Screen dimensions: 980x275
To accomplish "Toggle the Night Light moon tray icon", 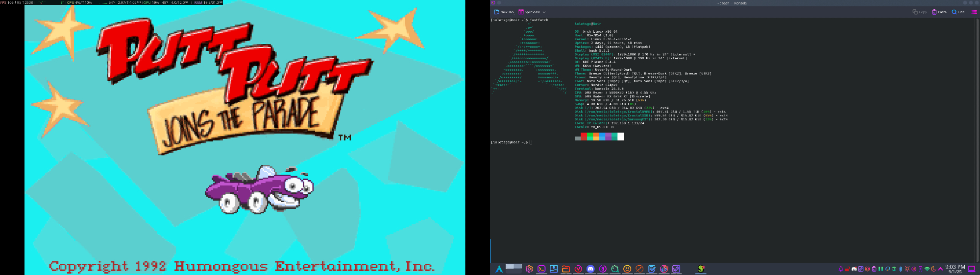I will point(933,269).
